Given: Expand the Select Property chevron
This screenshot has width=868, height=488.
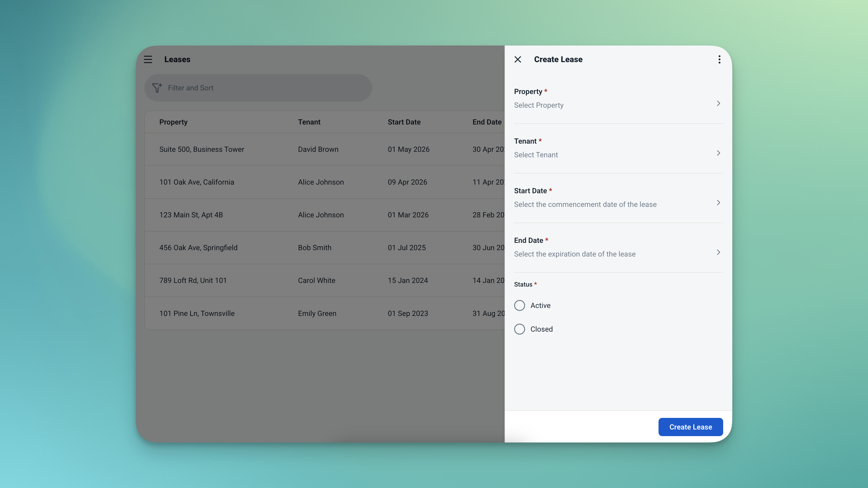Looking at the screenshot, I should (718, 103).
